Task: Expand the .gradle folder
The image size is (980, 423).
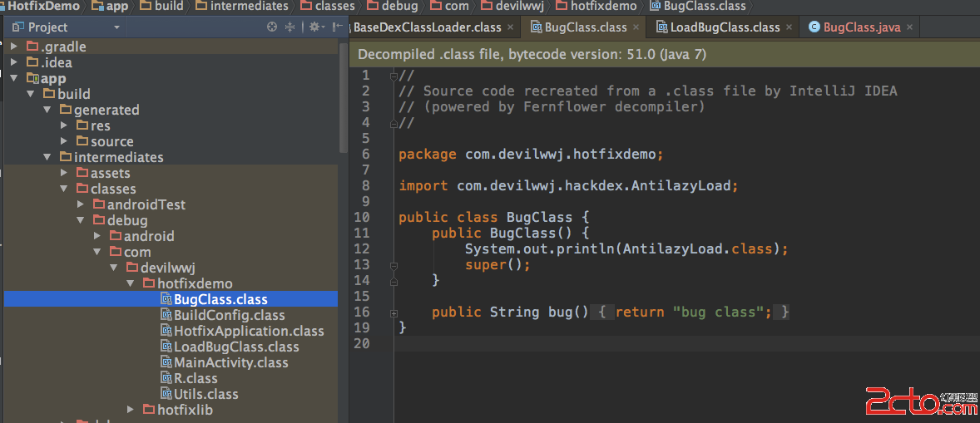Action: 14,47
